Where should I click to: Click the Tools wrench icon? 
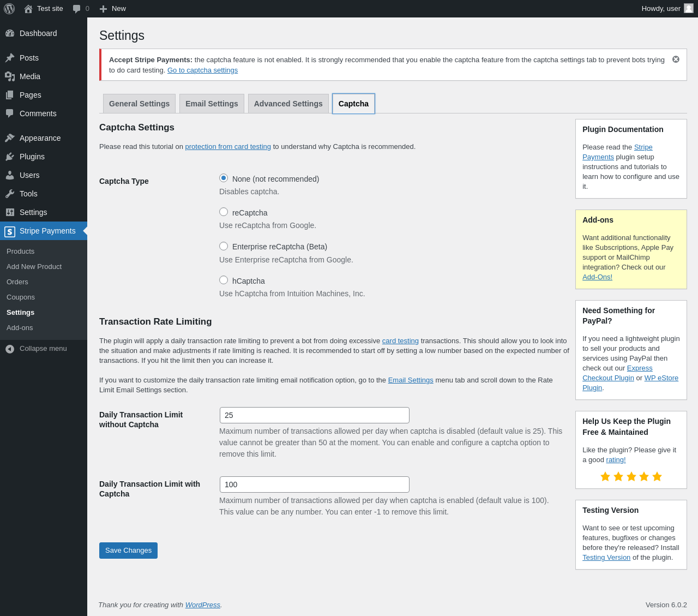click(10, 194)
